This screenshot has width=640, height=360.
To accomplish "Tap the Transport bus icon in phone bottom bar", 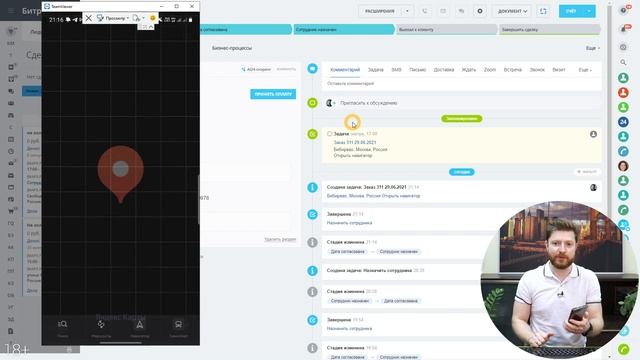I will 178,324.
